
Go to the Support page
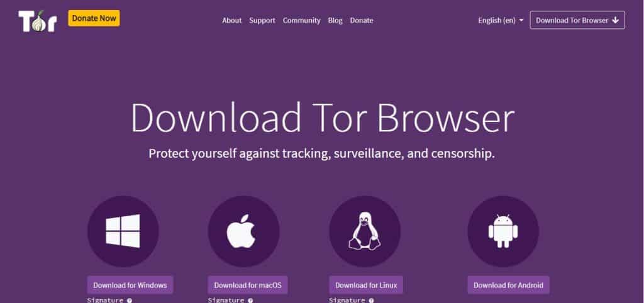click(x=262, y=20)
